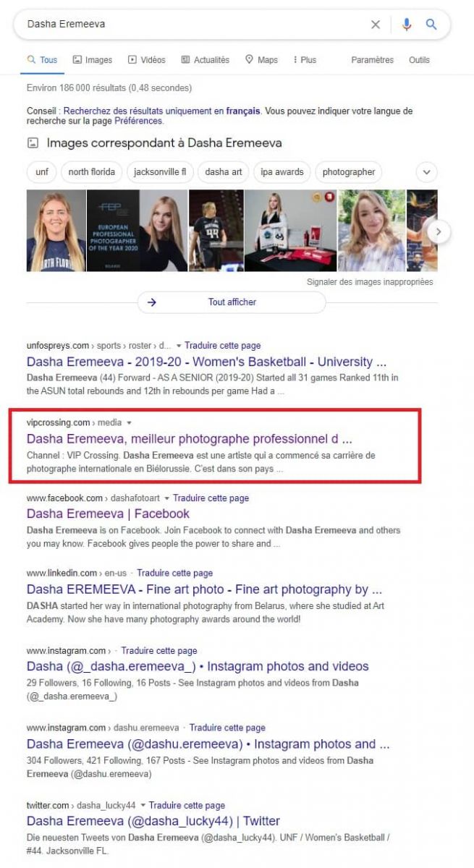Clear the search box with the X icon
This screenshot has height=868, width=474.
(376, 25)
